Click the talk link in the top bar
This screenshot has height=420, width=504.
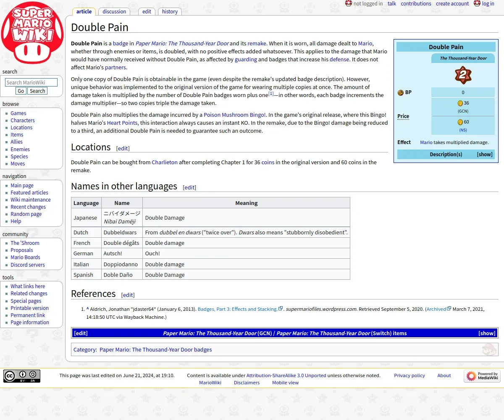point(392,3)
